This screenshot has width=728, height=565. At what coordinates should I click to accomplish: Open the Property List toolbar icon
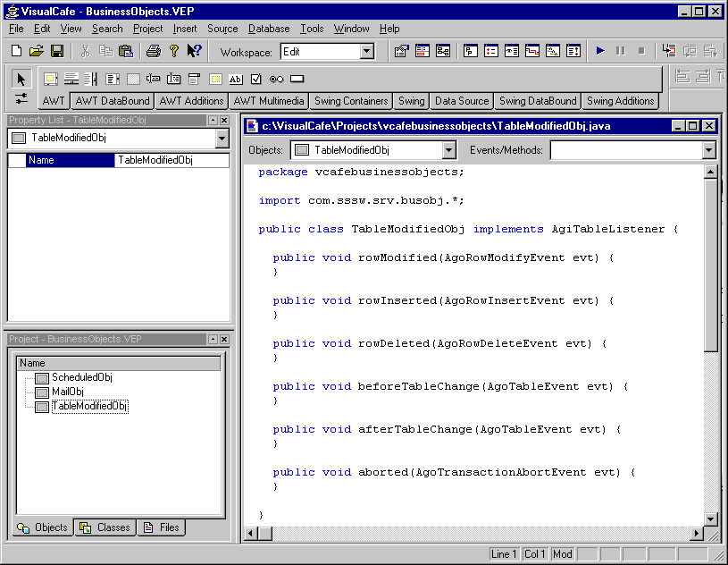click(402, 51)
